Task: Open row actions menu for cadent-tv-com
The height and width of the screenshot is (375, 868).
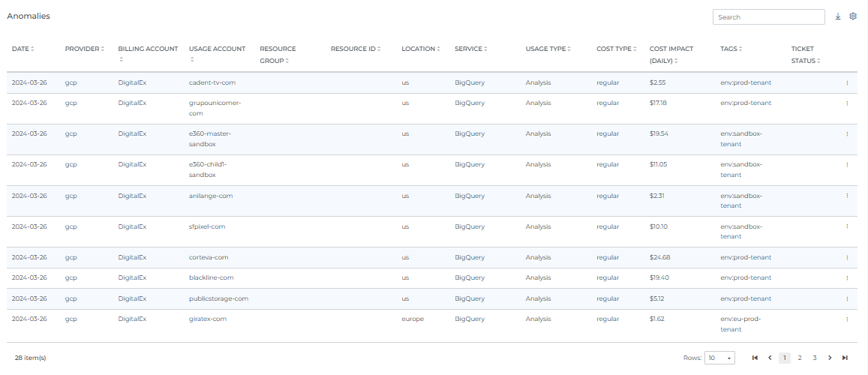Action: pyautogui.click(x=847, y=82)
